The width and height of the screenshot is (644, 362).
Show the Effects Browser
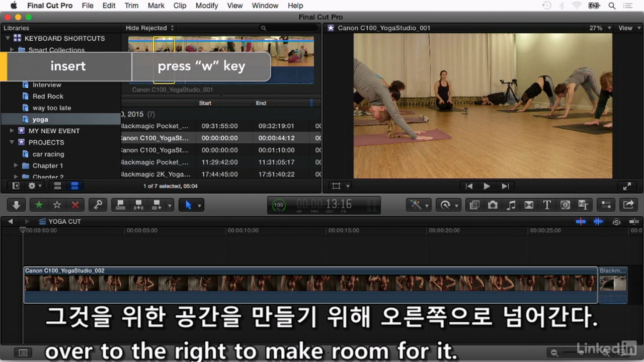pyautogui.click(x=474, y=205)
